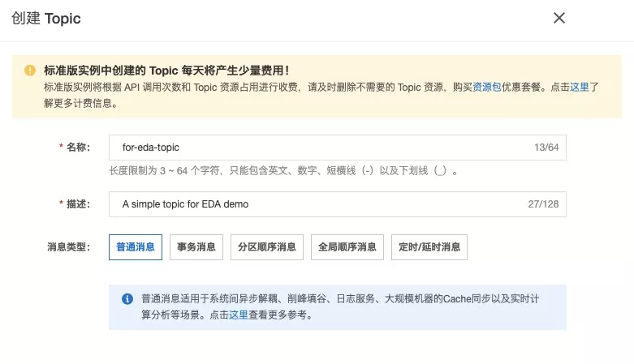Click the yellow warning icon in the billing banner
This screenshot has width=634, height=364.
30,71
